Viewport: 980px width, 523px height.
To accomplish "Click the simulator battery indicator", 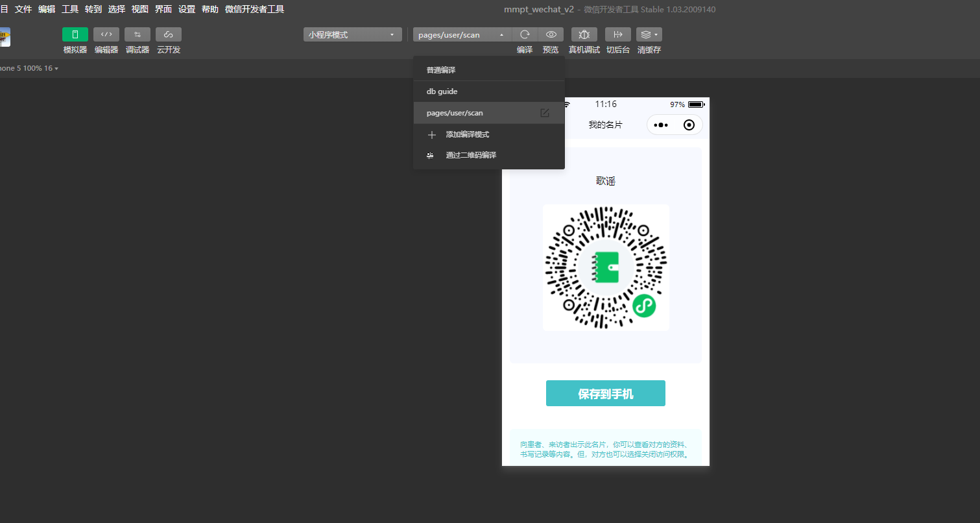I will (696, 104).
